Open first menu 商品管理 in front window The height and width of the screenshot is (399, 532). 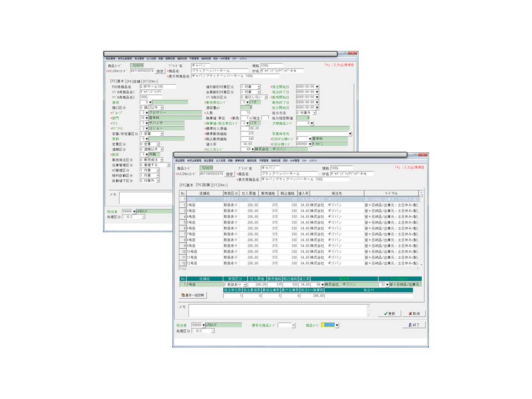[180, 161]
